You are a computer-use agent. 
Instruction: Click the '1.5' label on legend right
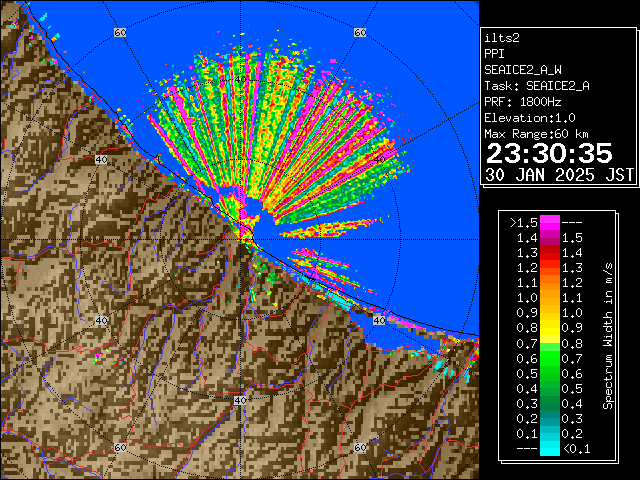pos(572,238)
